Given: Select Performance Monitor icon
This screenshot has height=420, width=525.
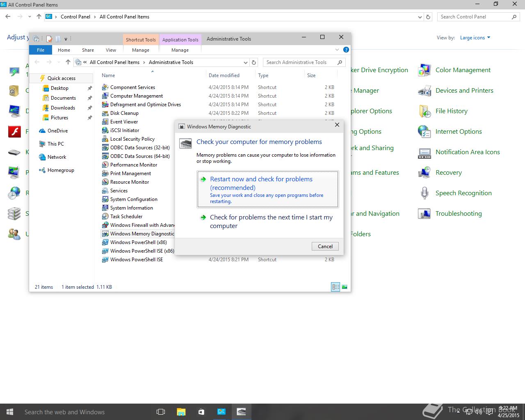Looking at the screenshot, I should click(105, 165).
